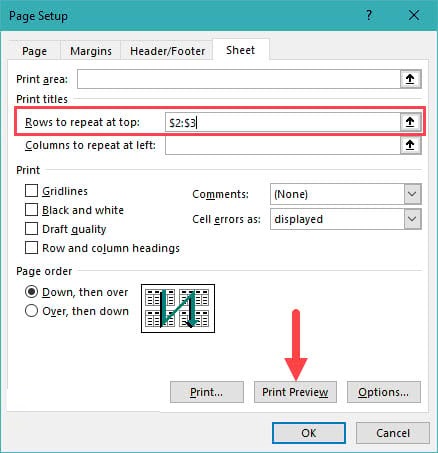This screenshot has width=438, height=453.
Task: Click the page order preview diagram
Action: tap(178, 308)
